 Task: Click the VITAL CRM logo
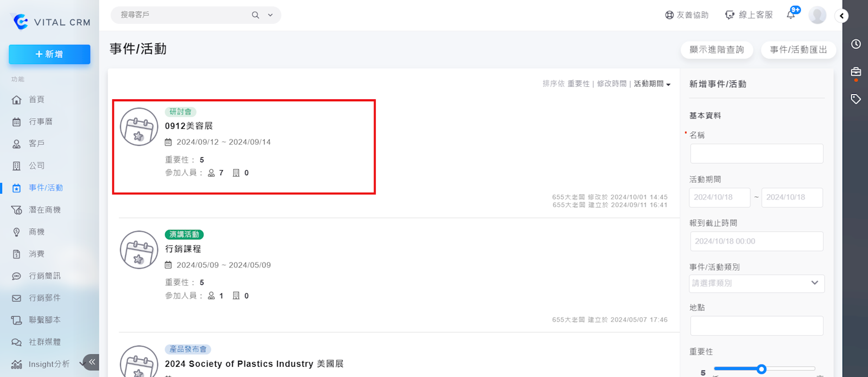pos(50,22)
